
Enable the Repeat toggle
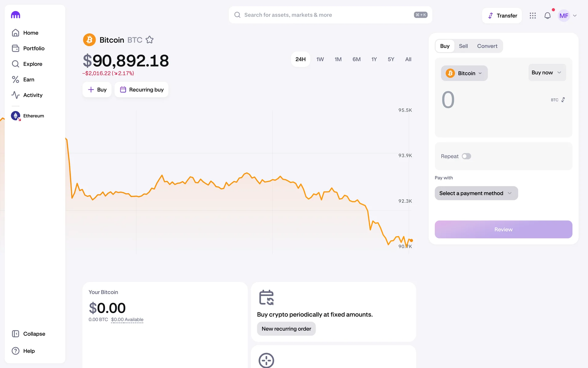[466, 156]
